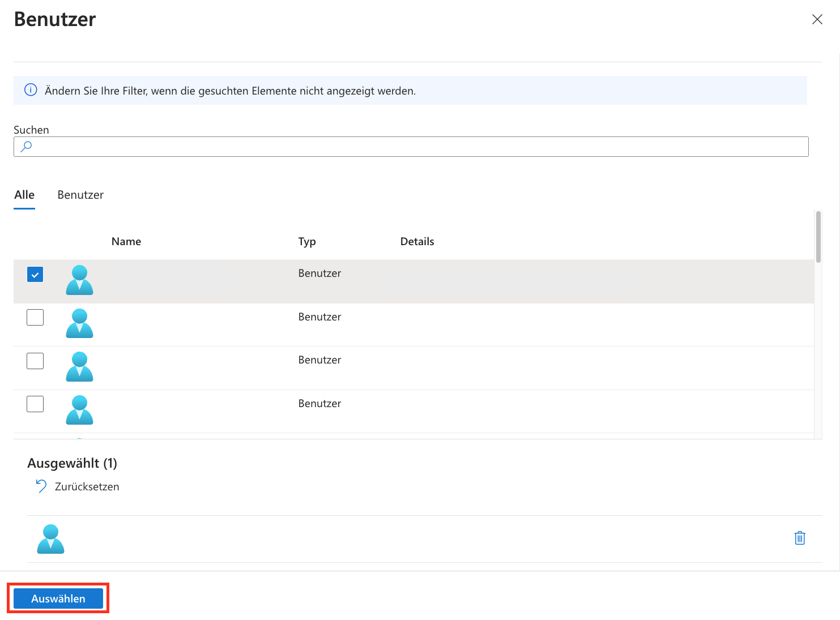
Task: Uncheck the first selected user checkbox
Action: (35, 275)
